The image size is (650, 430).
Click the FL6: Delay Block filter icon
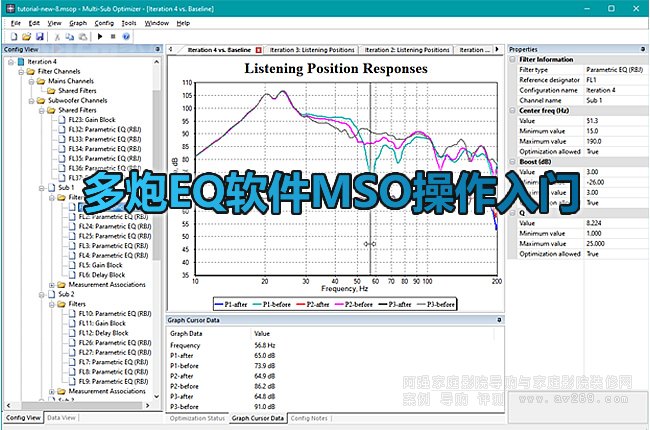pos(72,275)
